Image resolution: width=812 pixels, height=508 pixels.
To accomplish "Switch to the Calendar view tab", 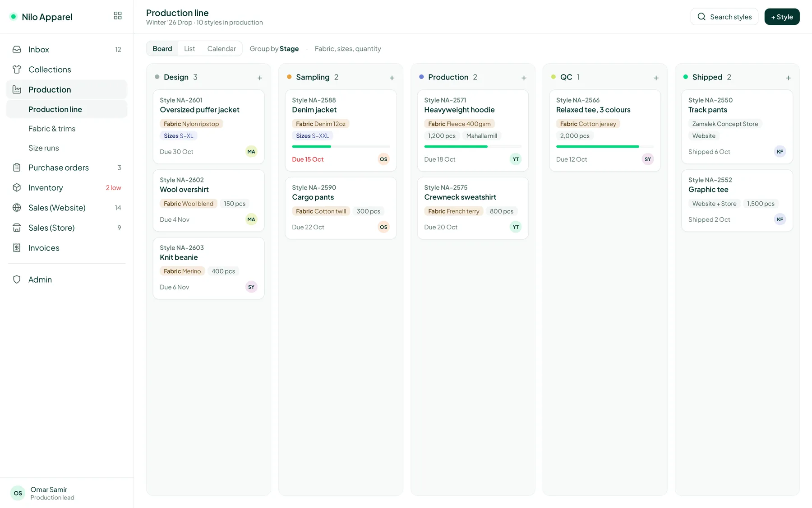I will tap(221, 49).
